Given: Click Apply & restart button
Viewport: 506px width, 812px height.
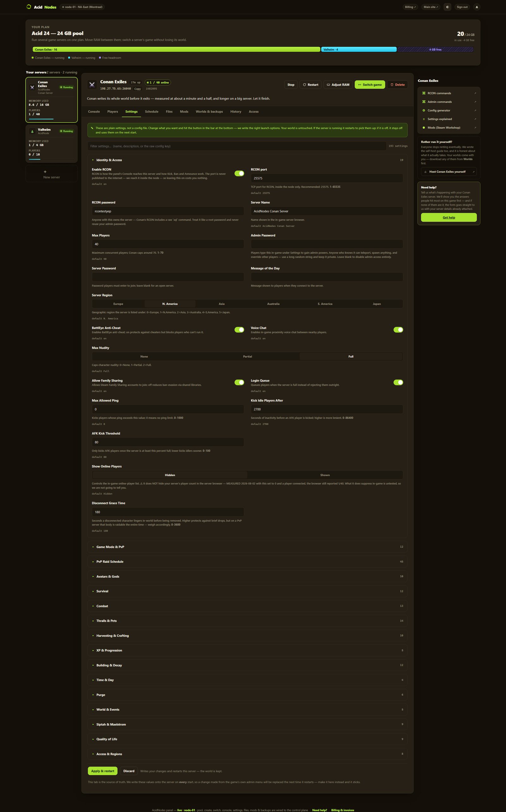Looking at the screenshot, I should pos(103,771).
